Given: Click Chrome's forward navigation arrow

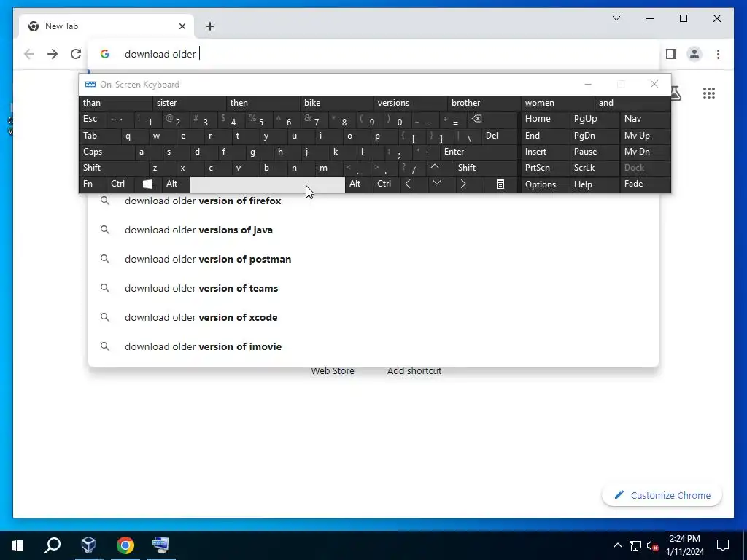Looking at the screenshot, I should (x=53, y=54).
